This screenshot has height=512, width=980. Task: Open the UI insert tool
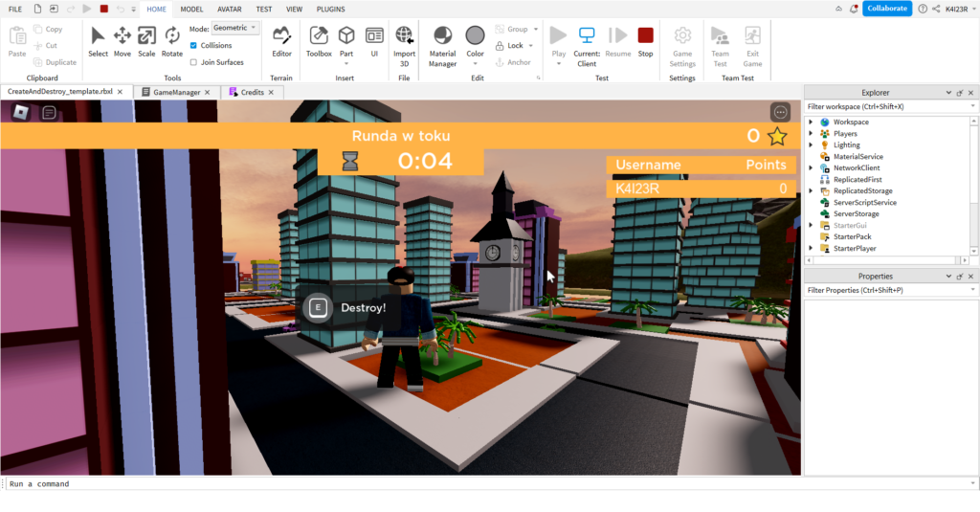(x=374, y=42)
